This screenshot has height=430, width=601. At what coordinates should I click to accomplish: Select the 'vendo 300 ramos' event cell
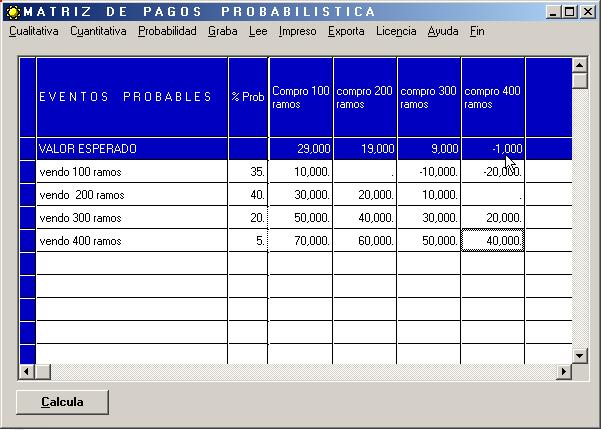point(132,218)
